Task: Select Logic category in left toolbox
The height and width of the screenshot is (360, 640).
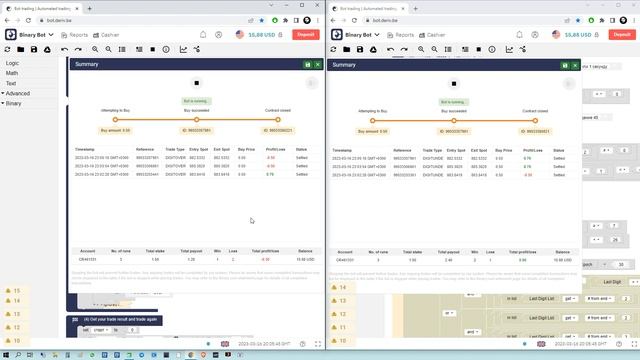Action: click(12, 63)
